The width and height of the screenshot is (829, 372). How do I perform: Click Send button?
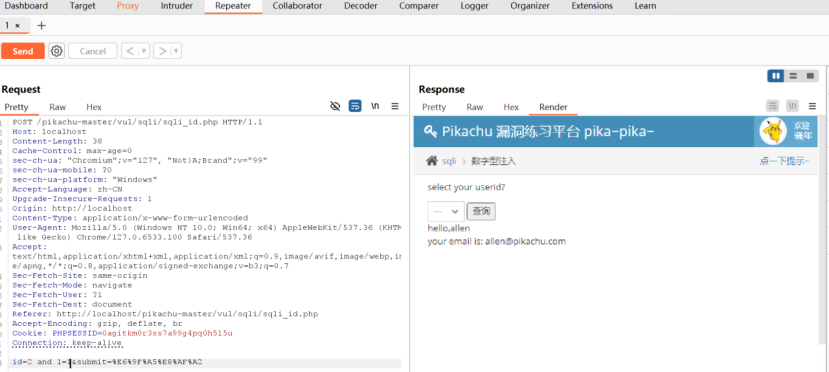click(x=23, y=51)
